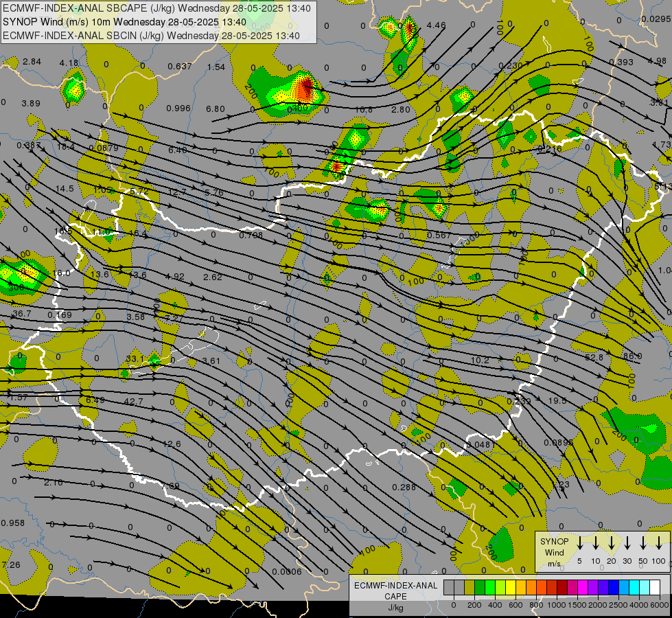Click the '6000' tick label on CAPE scale
Screen dimensions: 672x618
pos(660,605)
